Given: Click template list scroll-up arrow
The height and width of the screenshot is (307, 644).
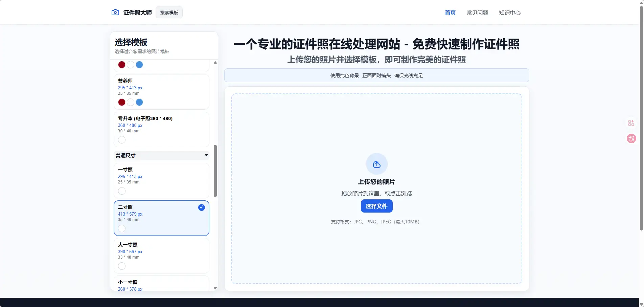Looking at the screenshot, I should [215, 63].
